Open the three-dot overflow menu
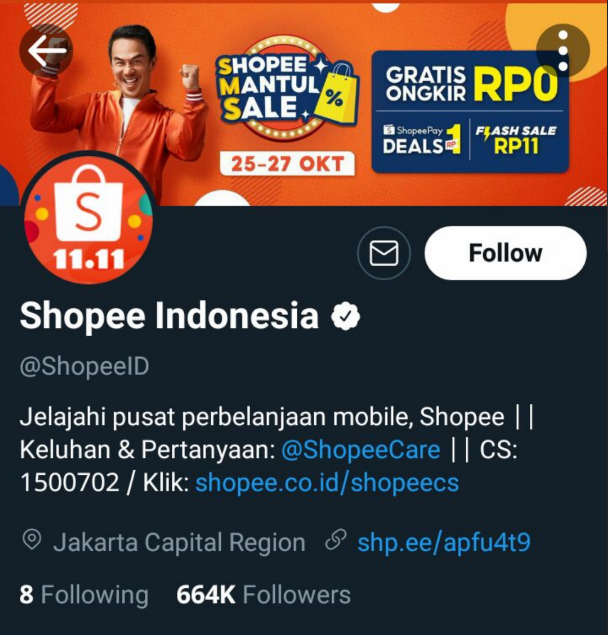 coord(563,51)
